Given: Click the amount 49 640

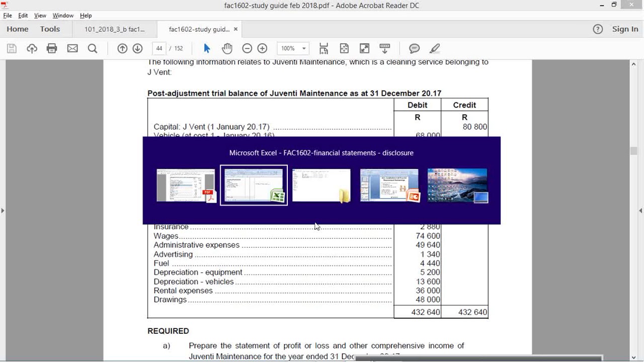Looking at the screenshot, I should (x=428, y=245).
